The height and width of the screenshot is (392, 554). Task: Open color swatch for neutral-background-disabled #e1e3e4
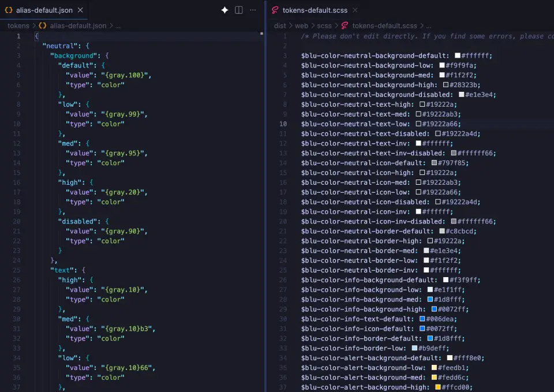pos(462,95)
